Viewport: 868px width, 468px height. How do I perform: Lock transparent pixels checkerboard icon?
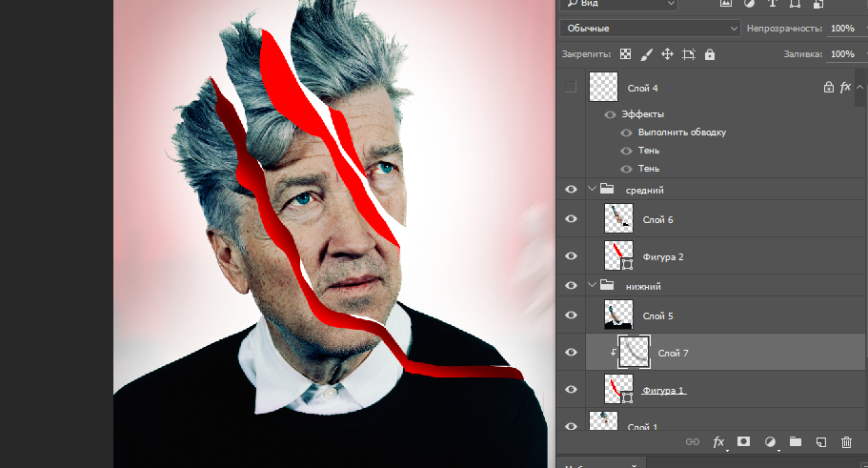(626, 54)
